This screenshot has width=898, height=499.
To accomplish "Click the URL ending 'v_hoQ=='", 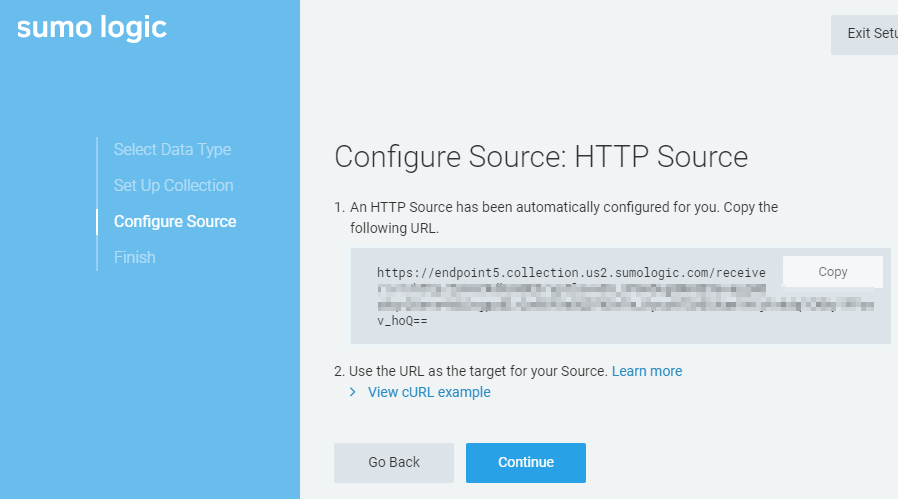I will [402, 321].
